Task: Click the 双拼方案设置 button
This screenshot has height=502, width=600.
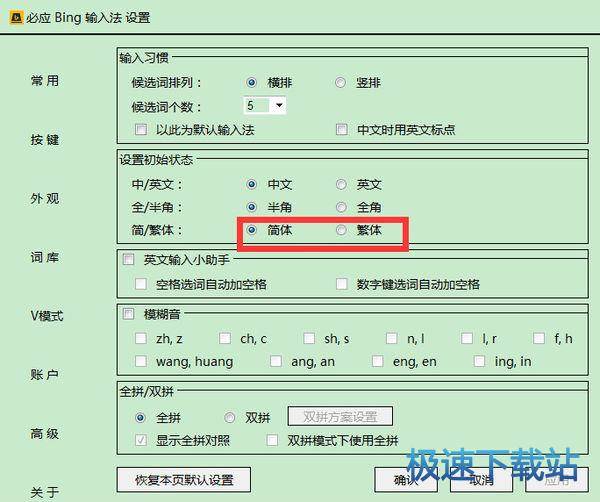Action: pos(340,416)
